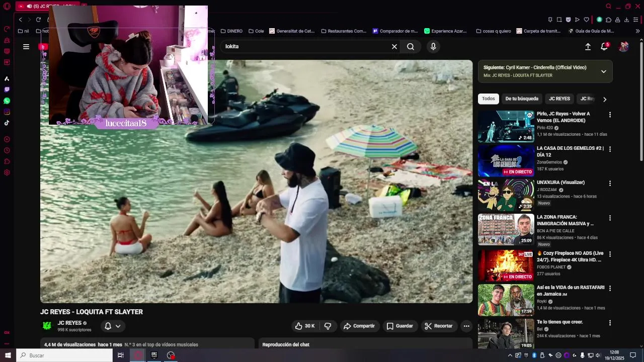Screen dimensions: 644x362
Task: Open the YouTube hamburger guide menu
Action: coord(26,47)
